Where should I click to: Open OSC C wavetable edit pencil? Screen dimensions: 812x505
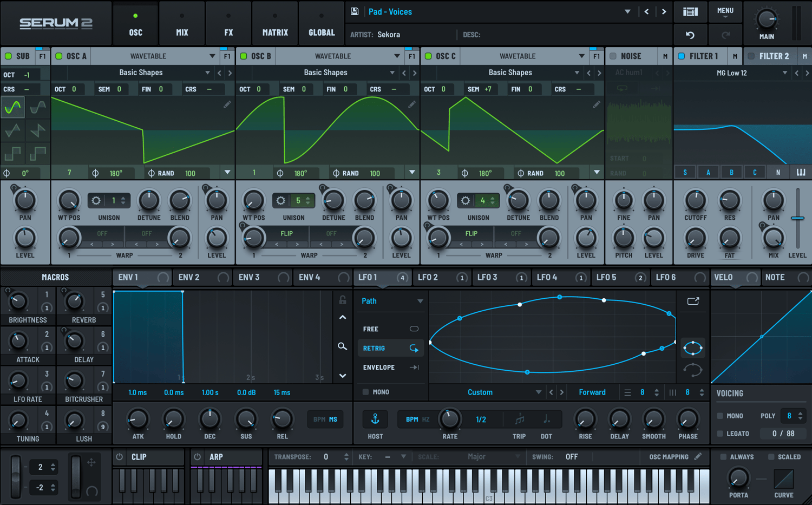click(597, 104)
